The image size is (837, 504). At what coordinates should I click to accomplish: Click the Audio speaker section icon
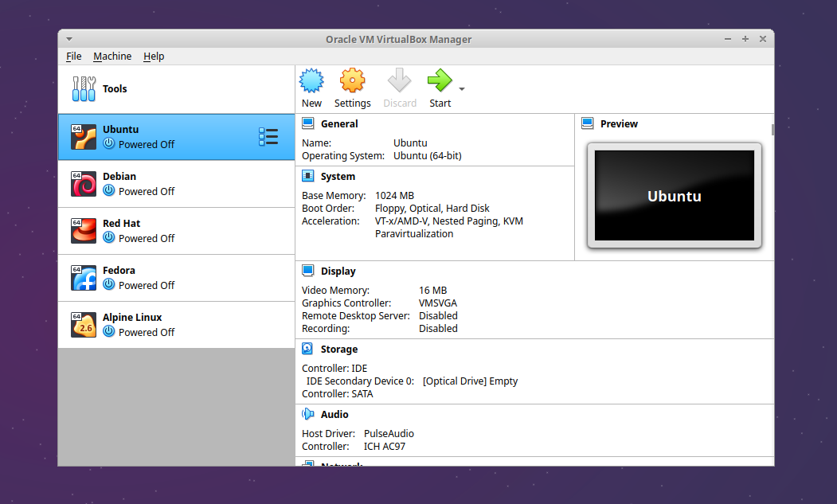pyautogui.click(x=308, y=414)
